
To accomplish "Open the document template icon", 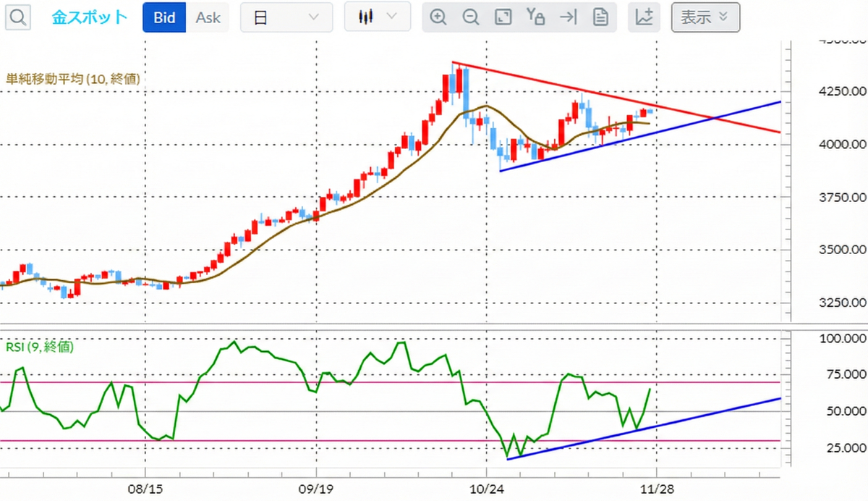I will click(x=600, y=17).
